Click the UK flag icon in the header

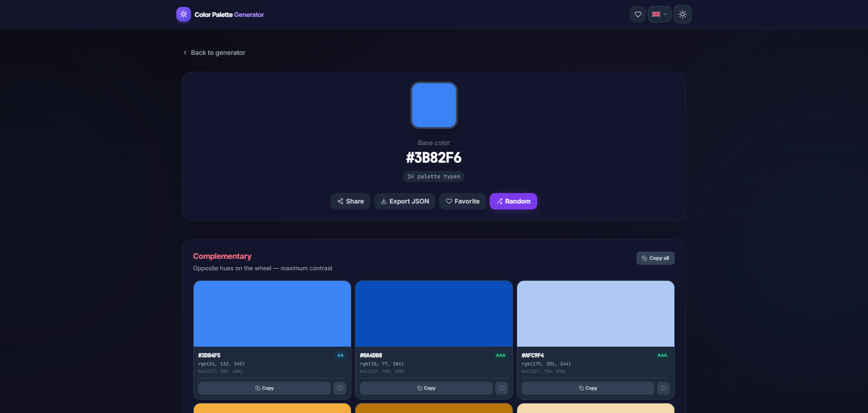(656, 14)
